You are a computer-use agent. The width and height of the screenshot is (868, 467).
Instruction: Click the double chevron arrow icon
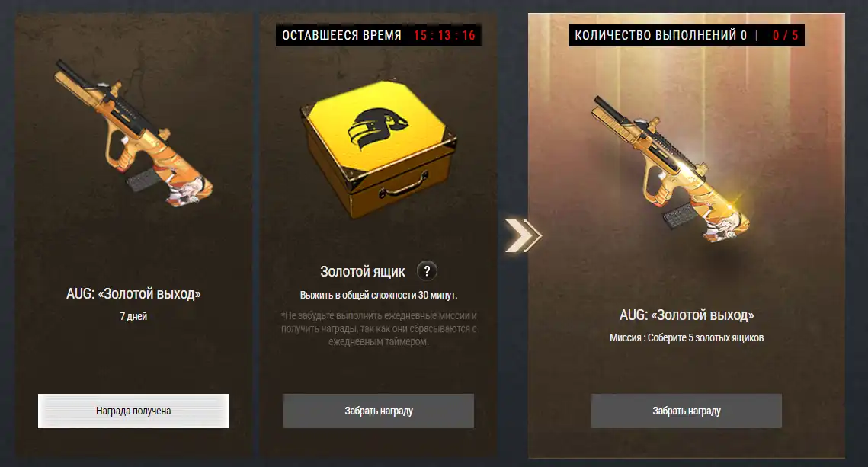523,235
